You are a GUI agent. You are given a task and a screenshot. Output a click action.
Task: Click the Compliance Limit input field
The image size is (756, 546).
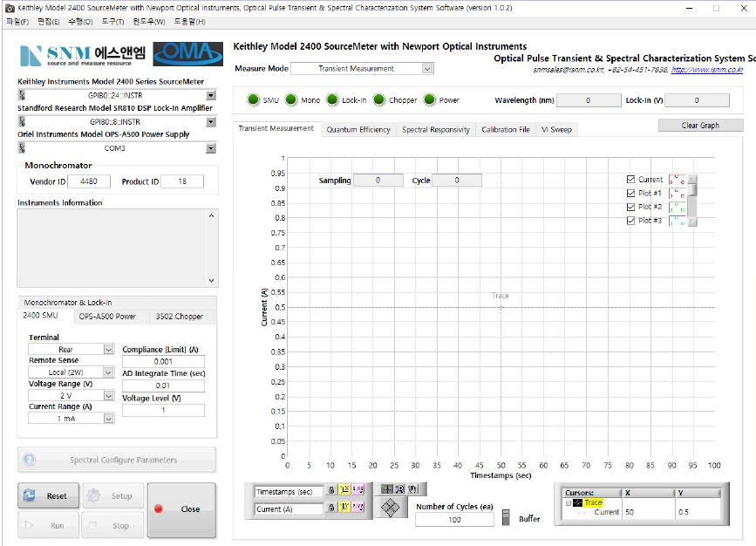tap(163, 361)
